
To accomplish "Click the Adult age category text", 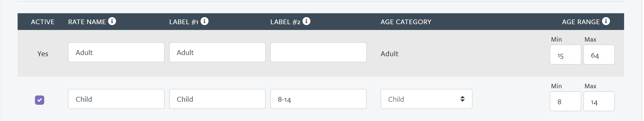I will [390, 54].
